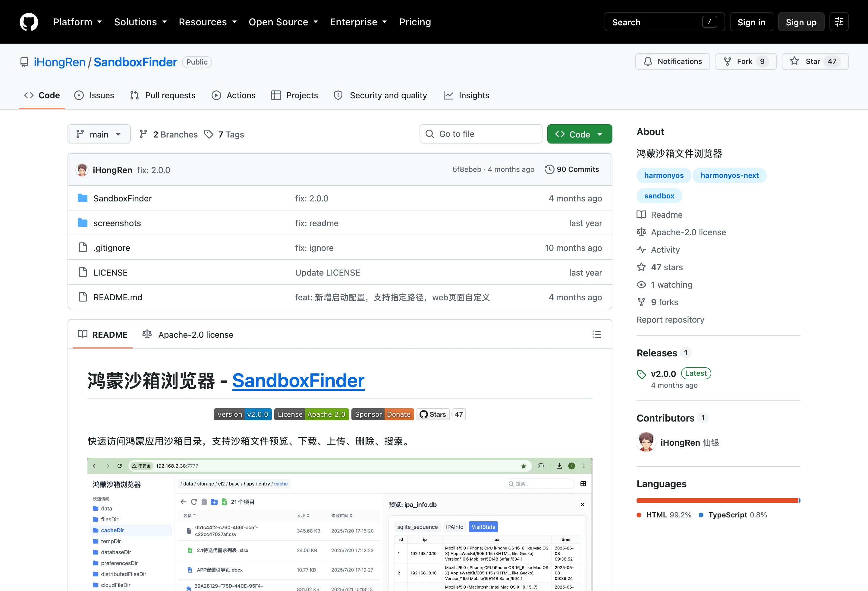Viewport: 868px width, 591px height.
Task: Switch to the Projects tab
Action: pyautogui.click(x=295, y=95)
